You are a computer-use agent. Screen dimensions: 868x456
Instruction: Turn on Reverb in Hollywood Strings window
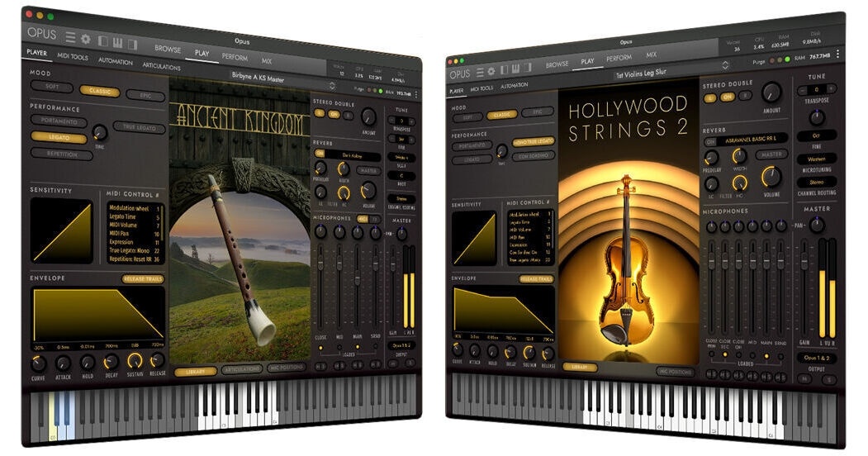(709, 141)
